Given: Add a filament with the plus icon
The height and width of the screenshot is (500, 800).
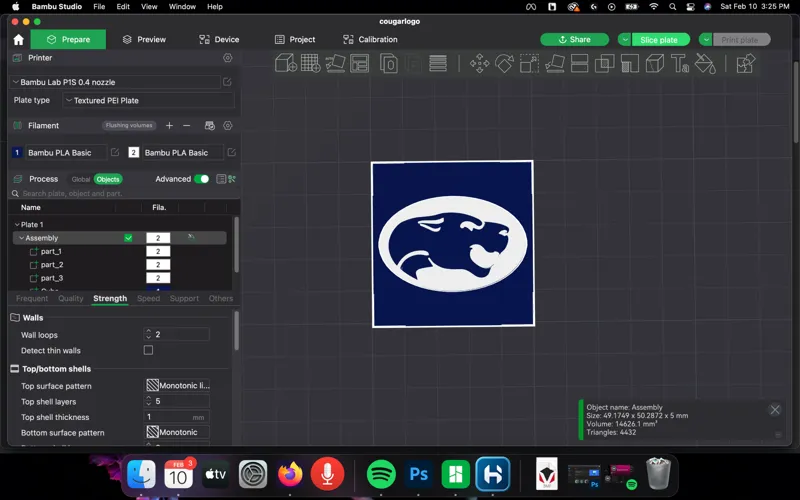Looking at the screenshot, I should [169, 126].
